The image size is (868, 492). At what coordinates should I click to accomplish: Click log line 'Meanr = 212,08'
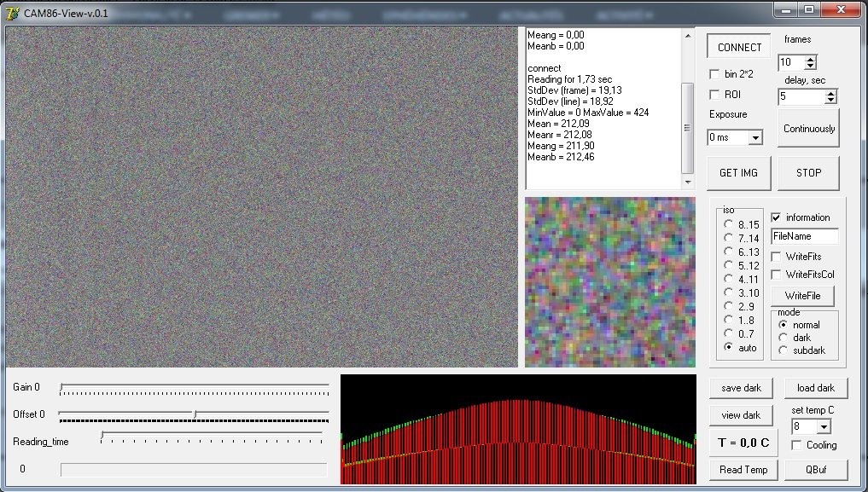pyautogui.click(x=560, y=135)
